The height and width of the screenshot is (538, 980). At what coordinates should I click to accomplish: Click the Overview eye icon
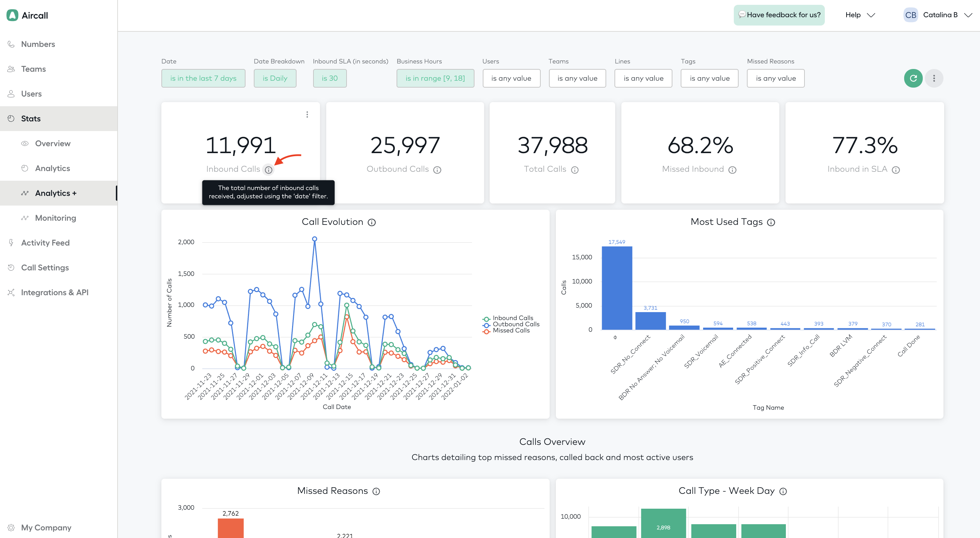click(25, 143)
